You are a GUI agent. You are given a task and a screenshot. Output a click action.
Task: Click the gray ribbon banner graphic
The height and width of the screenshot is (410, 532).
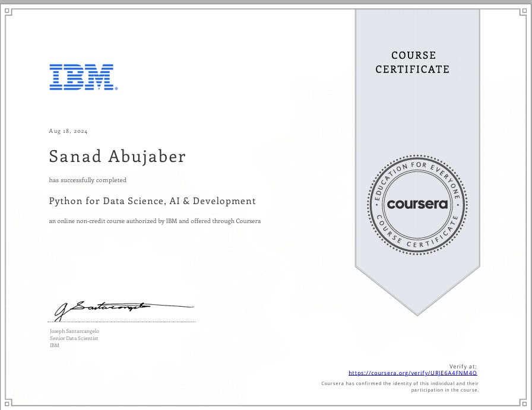point(416,119)
